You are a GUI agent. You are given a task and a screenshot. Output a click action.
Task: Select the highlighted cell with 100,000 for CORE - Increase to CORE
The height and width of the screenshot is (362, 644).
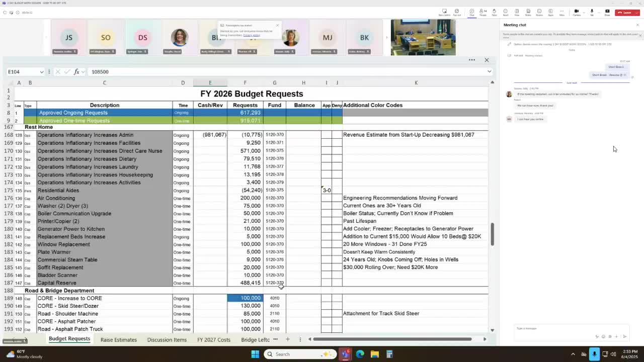click(x=245, y=298)
